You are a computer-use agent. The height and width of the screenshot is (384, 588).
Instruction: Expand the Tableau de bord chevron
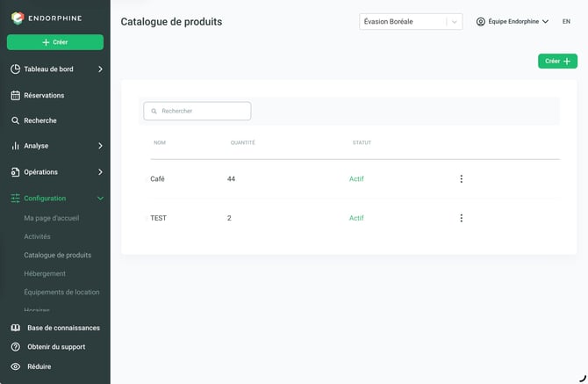click(100, 69)
